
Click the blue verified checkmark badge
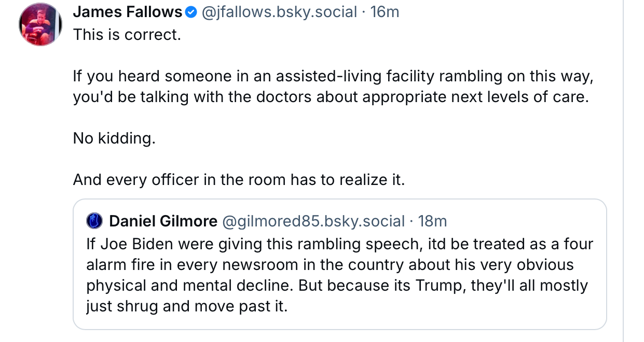click(191, 12)
